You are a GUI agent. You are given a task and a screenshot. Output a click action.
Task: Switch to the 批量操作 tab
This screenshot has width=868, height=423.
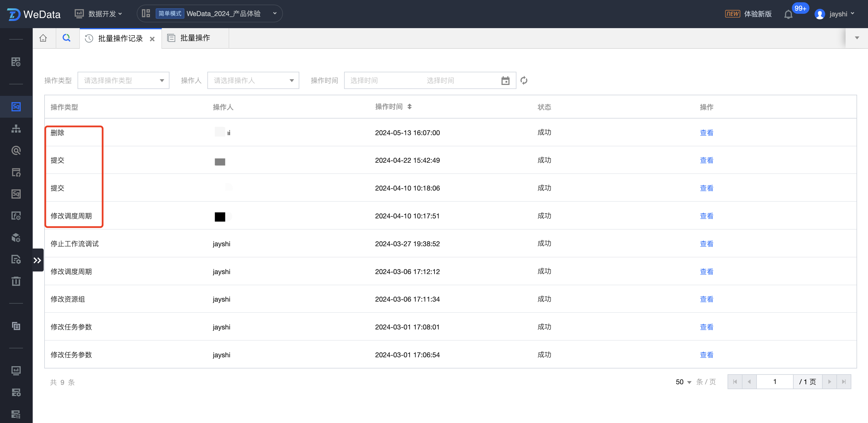tap(195, 38)
